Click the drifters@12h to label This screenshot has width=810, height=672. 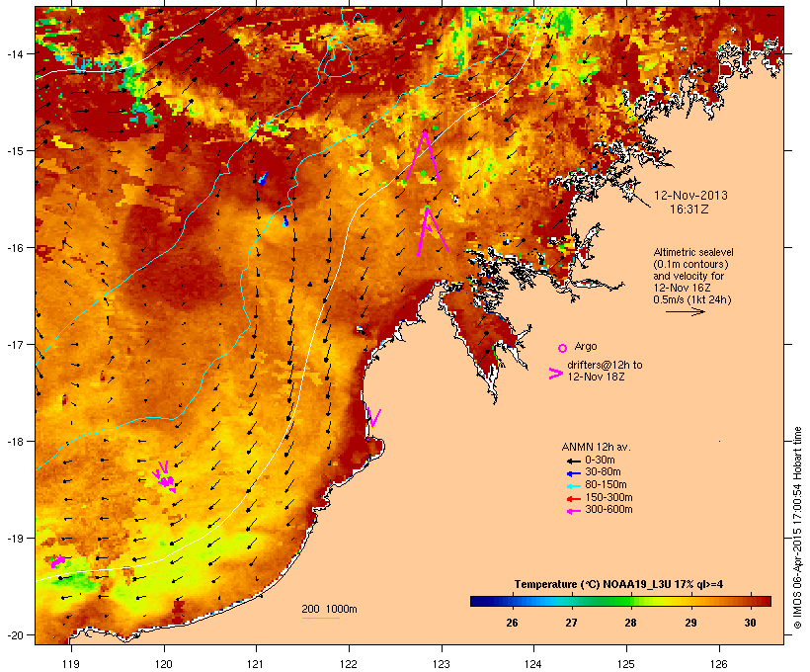pos(605,365)
